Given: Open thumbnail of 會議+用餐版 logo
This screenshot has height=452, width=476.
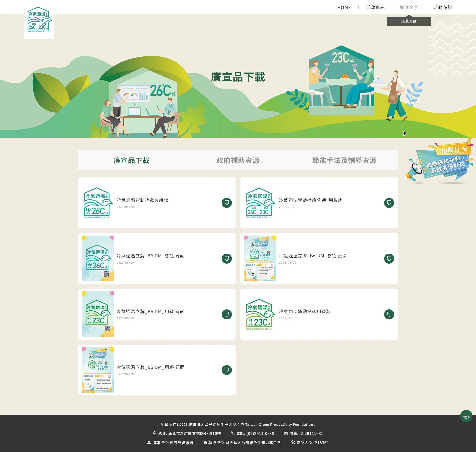Looking at the screenshot, I should (x=260, y=203).
